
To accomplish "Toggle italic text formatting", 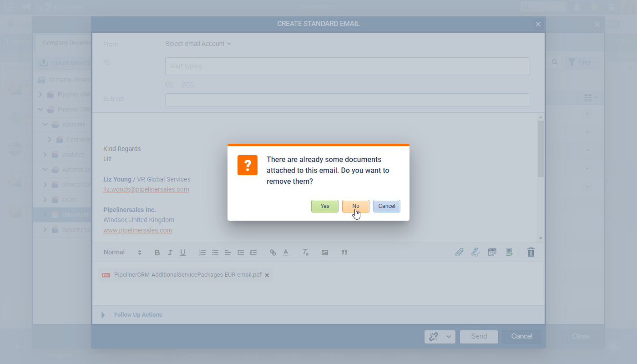I will (170, 253).
